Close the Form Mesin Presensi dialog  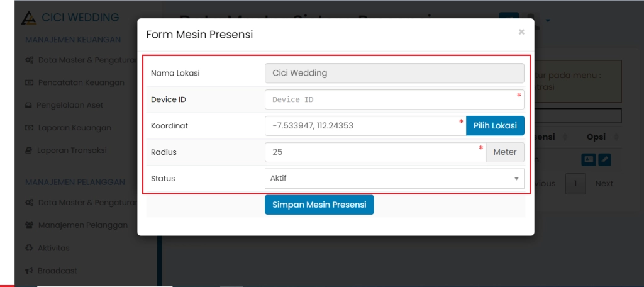[x=521, y=31]
